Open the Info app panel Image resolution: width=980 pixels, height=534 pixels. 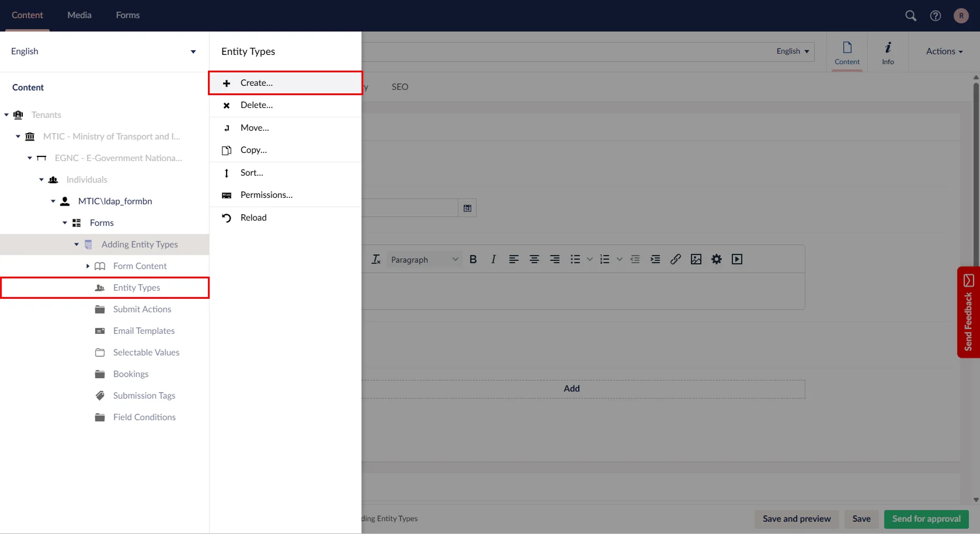click(887, 52)
